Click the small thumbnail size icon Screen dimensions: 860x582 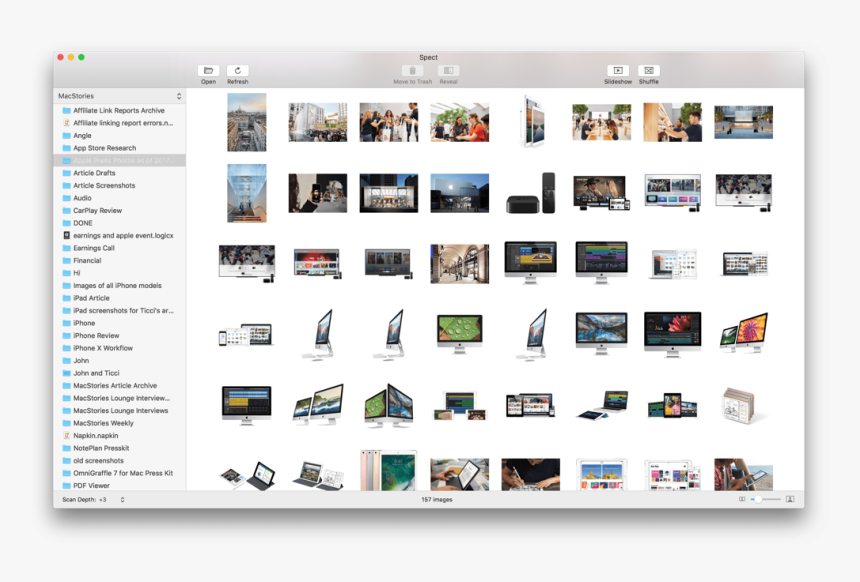[x=742, y=499]
